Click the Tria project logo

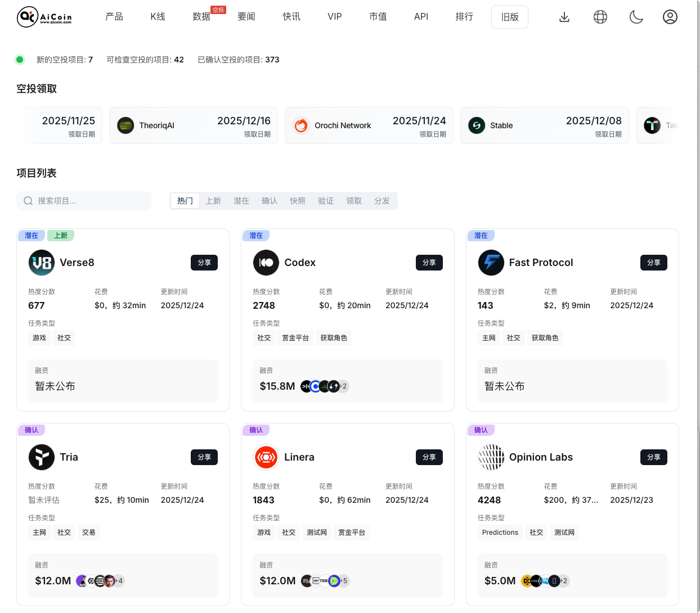(x=41, y=457)
